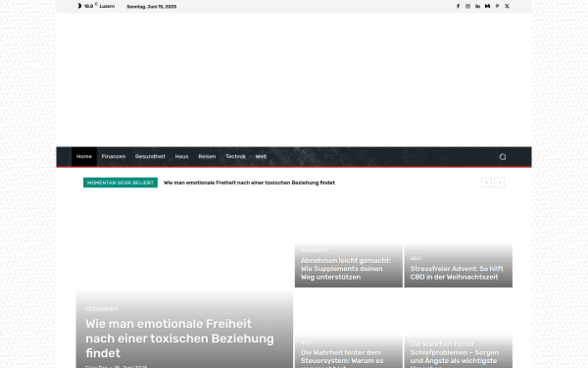Open the Welt menu item
588x368 pixels.
261,157
